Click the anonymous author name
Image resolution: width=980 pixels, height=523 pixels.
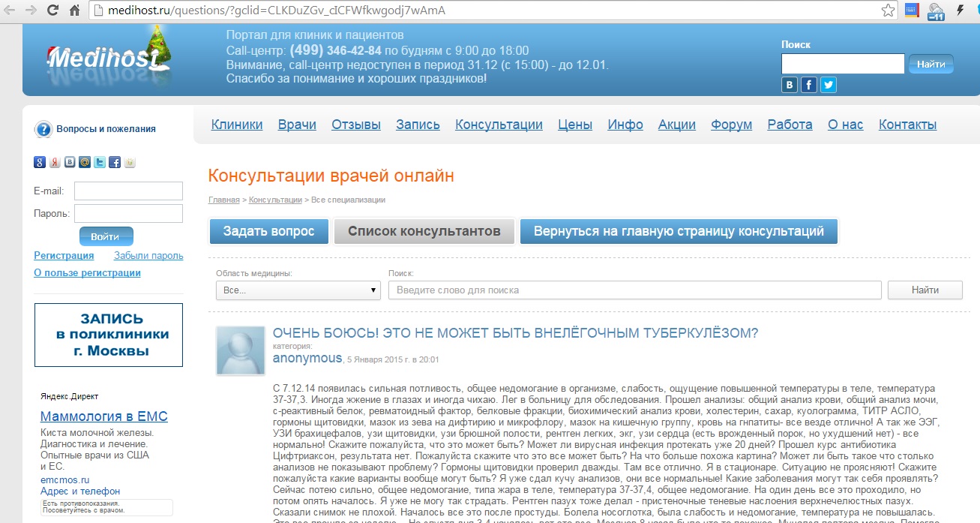307,358
